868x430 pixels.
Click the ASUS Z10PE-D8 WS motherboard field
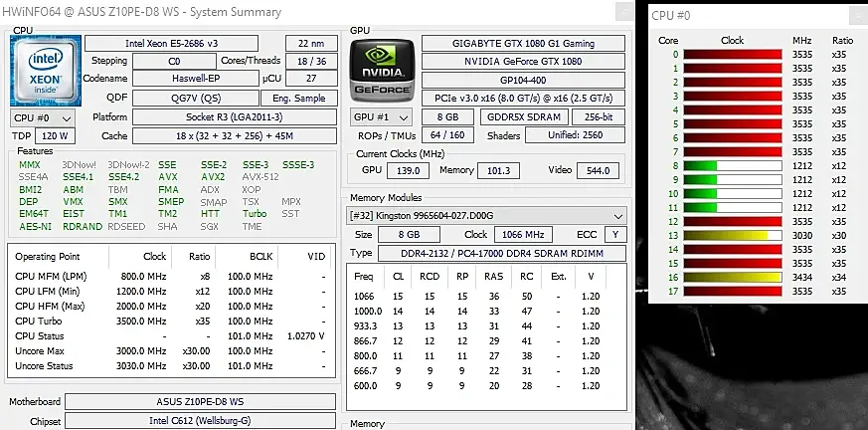pyautogui.click(x=201, y=402)
